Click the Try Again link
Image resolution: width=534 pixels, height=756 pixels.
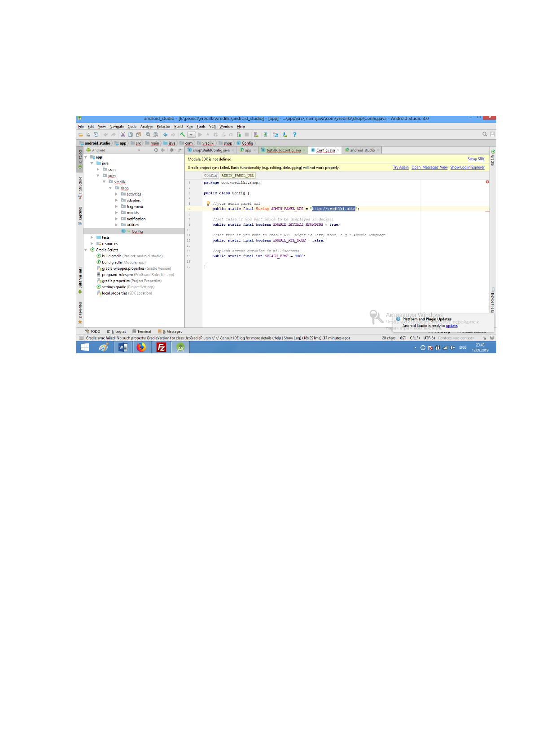pos(401,167)
